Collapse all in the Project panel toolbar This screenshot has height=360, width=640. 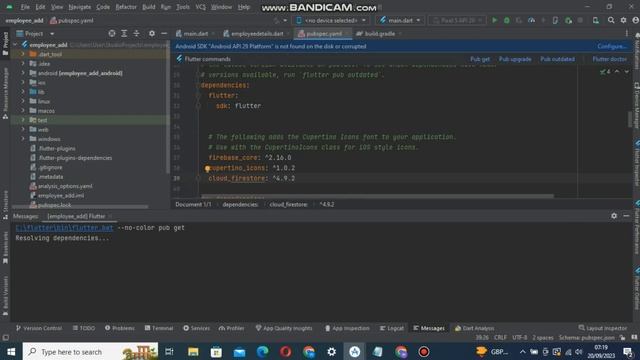pos(136,33)
